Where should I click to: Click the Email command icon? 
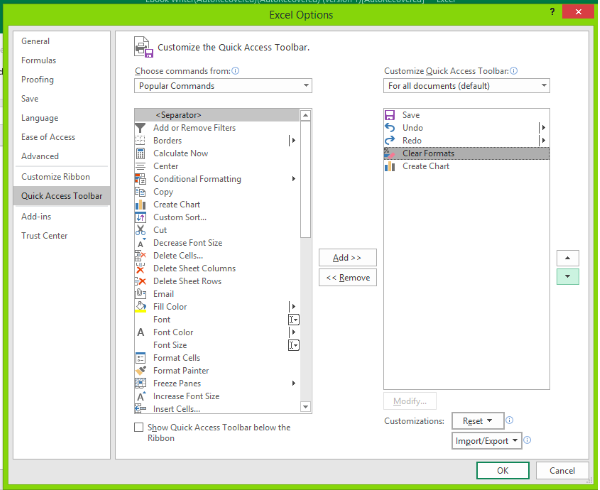click(x=140, y=294)
